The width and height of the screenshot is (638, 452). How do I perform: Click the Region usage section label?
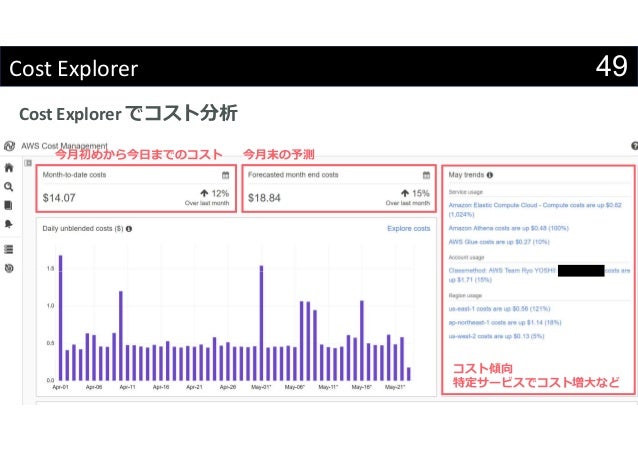tap(465, 296)
